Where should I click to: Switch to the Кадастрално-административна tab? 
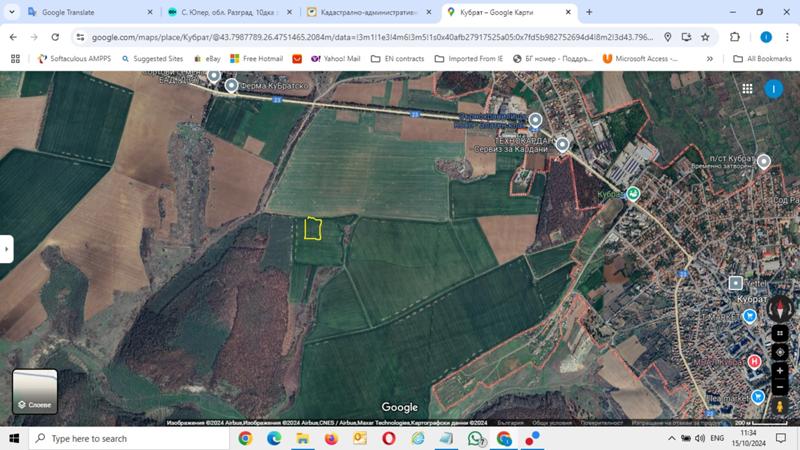click(x=368, y=12)
